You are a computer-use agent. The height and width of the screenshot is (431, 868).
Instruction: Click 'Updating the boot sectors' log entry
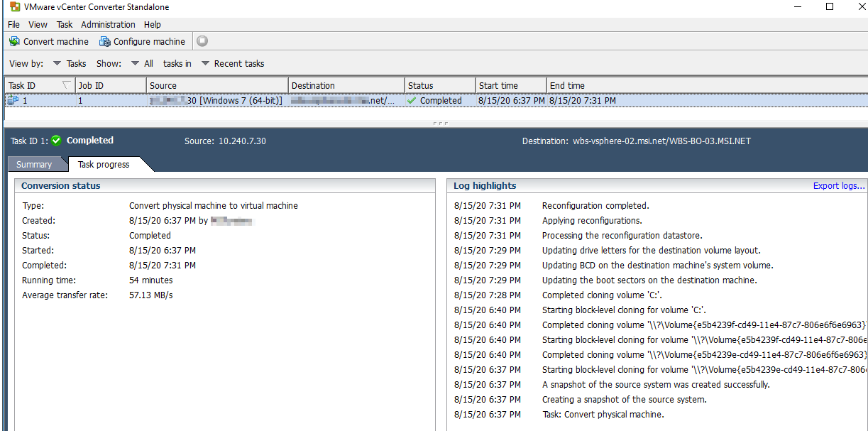[x=649, y=280]
